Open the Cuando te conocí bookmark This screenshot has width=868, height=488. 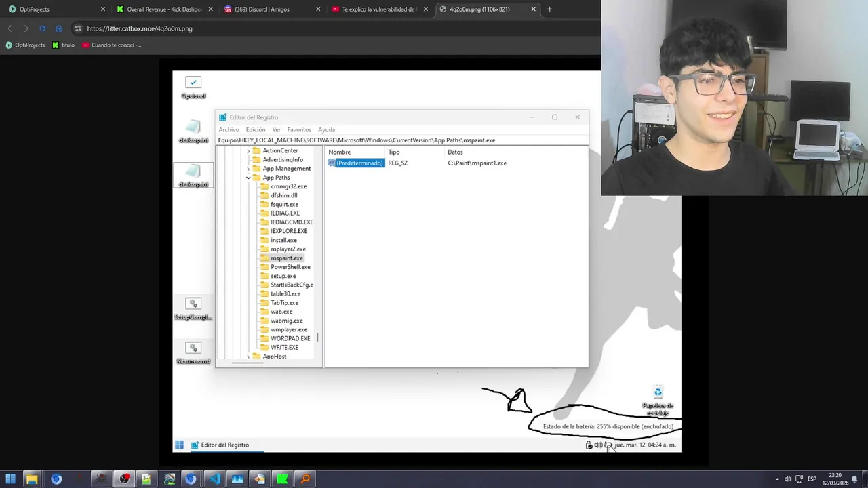click(x=112, y=45)
